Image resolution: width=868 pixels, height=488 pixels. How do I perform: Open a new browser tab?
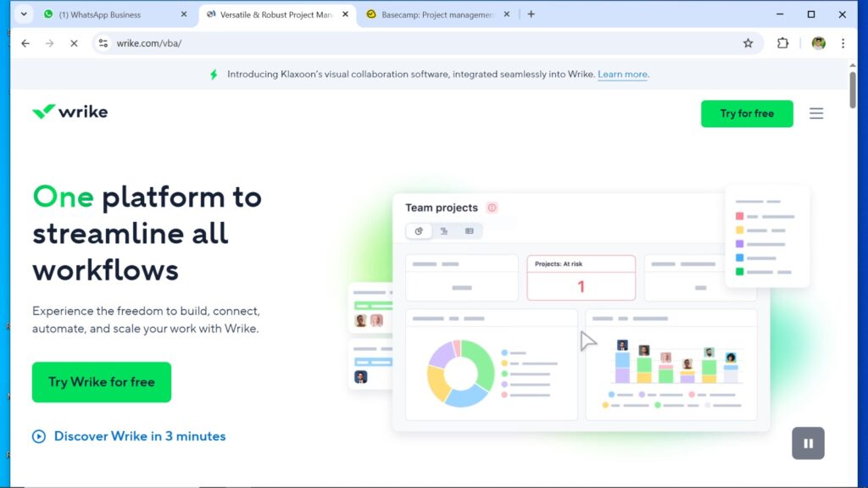pos(531,14)
